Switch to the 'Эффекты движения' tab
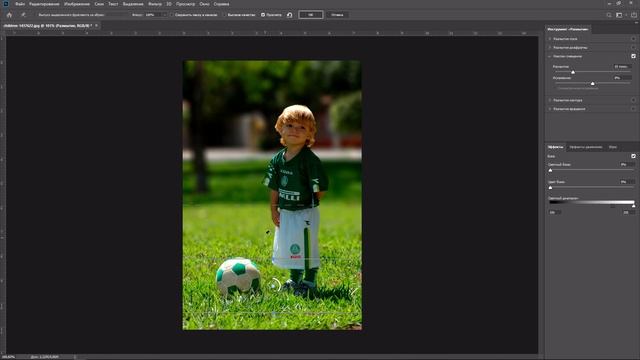 [x=586, y=147]
